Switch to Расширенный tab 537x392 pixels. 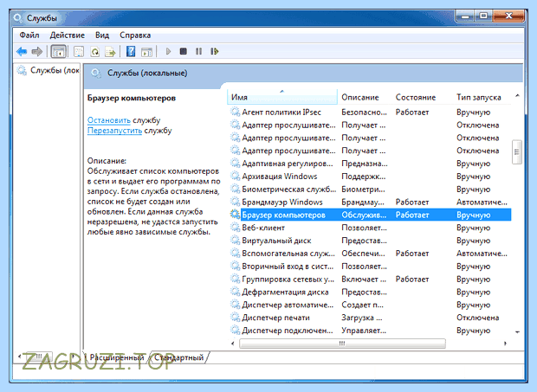tap(117, 357)
